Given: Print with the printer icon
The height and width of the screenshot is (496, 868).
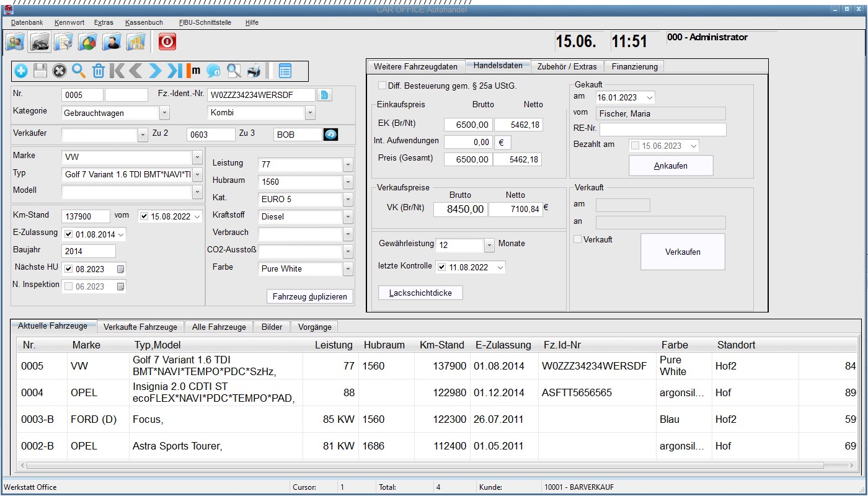Looking at the screenshot, I should 254,71.
